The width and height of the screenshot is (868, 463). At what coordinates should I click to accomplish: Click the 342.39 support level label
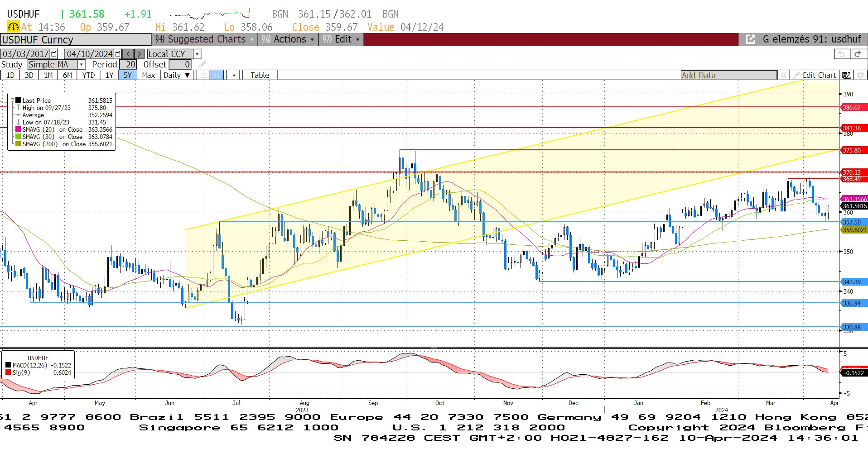(x=854, y=282)
